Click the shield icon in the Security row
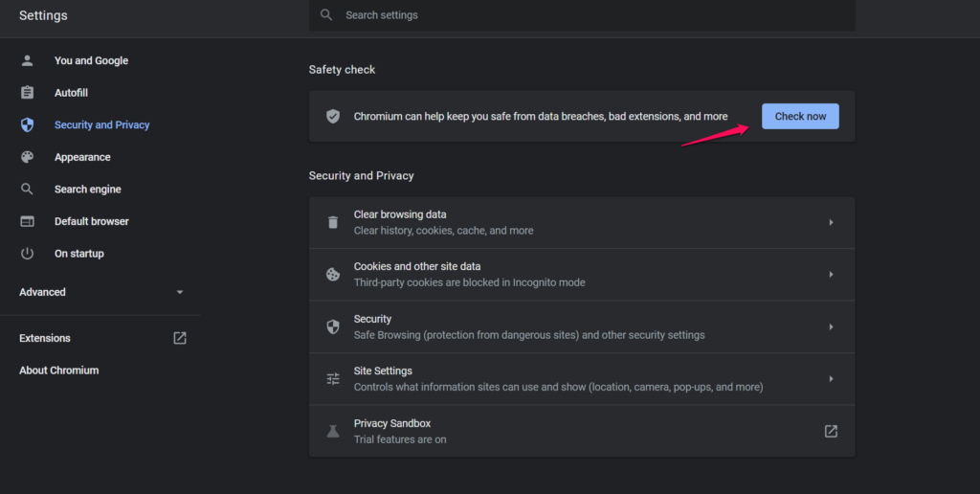 333,326
